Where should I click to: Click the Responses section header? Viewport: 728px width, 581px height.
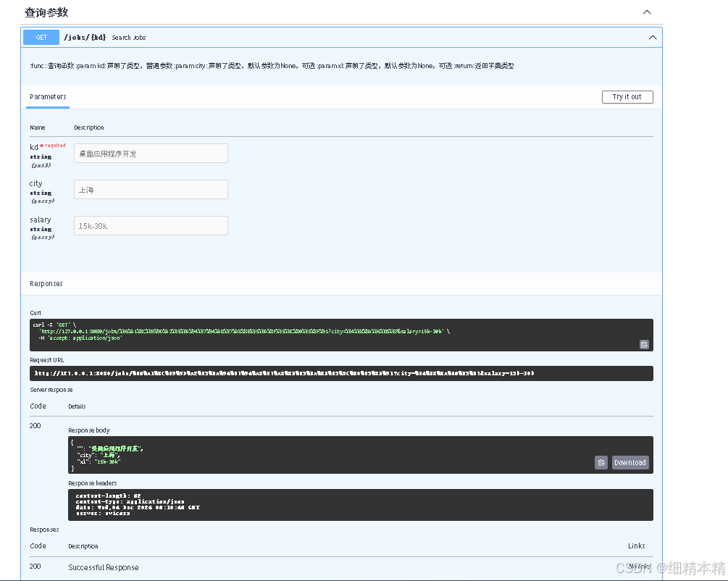(x=46, y=284)
